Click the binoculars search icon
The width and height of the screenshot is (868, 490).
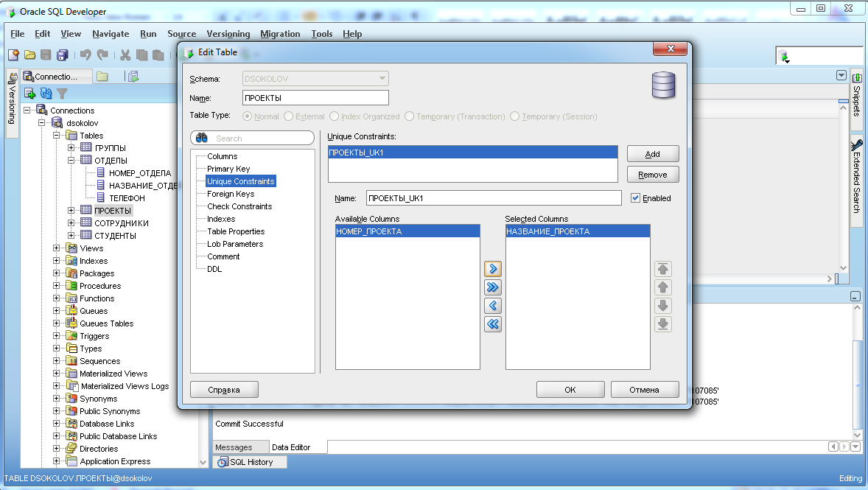click(201, 138)
